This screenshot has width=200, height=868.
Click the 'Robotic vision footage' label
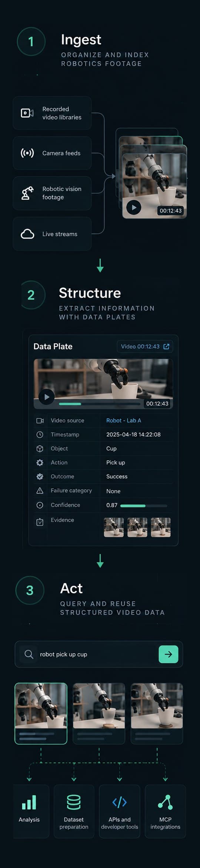click(x=62, y=193)
